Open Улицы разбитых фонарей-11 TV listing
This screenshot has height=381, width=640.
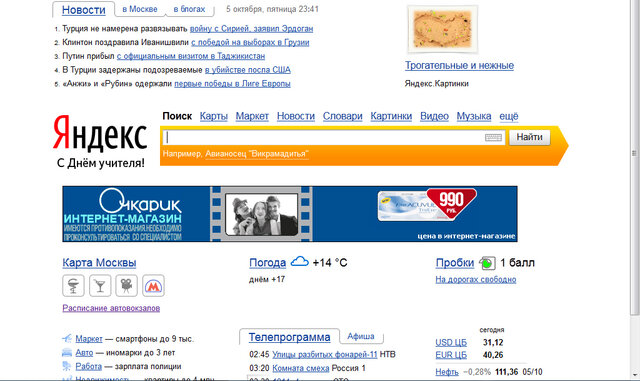324,354
